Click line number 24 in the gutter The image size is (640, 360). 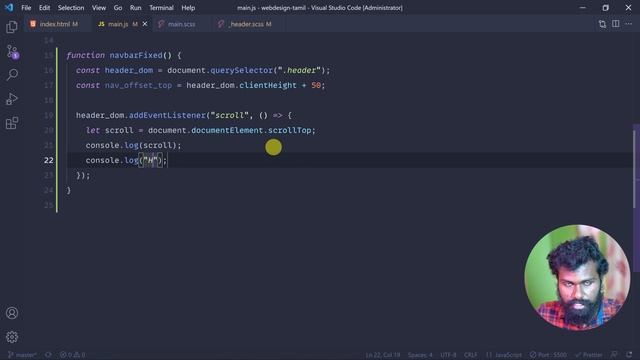[49, 190]
